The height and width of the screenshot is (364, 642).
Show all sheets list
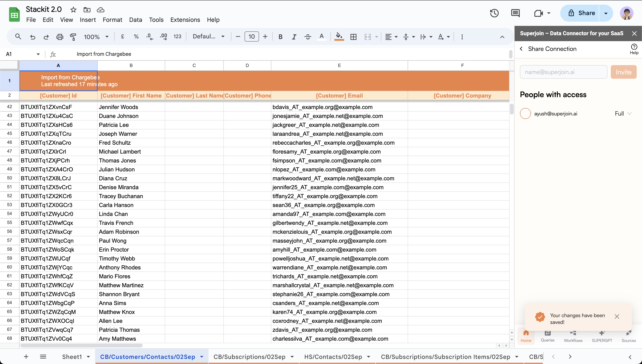point(43,357)
